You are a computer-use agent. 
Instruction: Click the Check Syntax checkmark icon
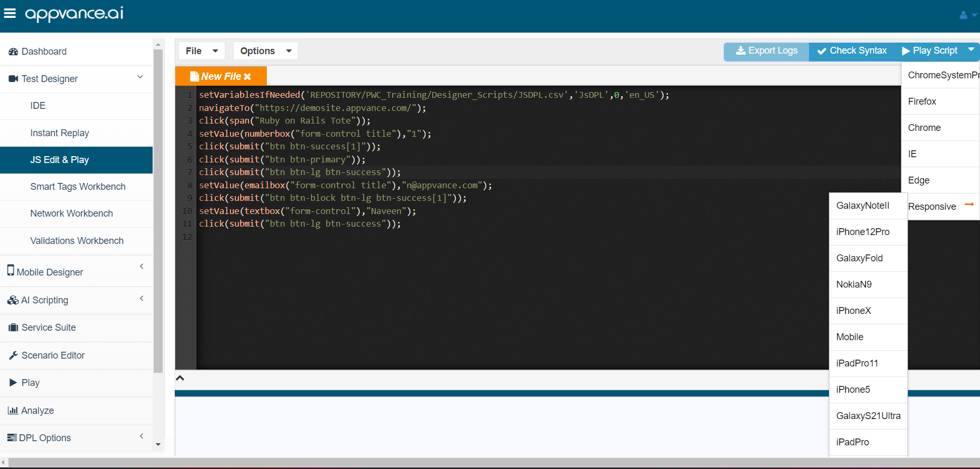point(822,51)
